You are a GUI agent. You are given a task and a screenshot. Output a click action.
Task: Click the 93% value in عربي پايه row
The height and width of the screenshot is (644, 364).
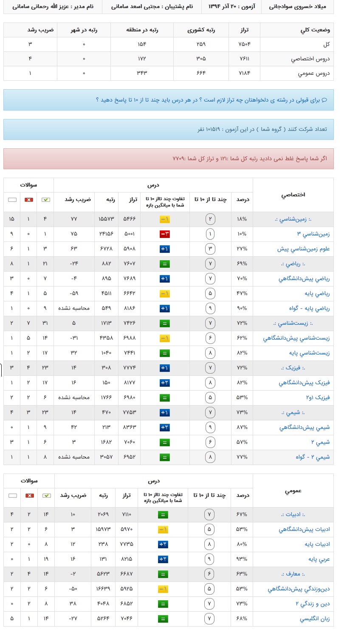click(242, 559)
